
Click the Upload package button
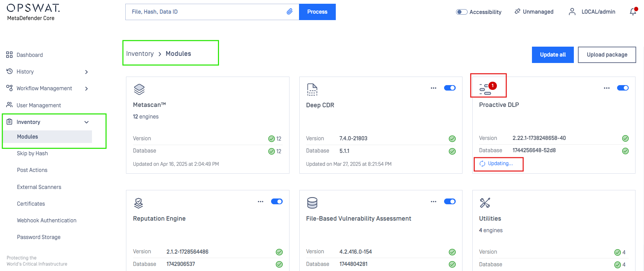[607, 55]
